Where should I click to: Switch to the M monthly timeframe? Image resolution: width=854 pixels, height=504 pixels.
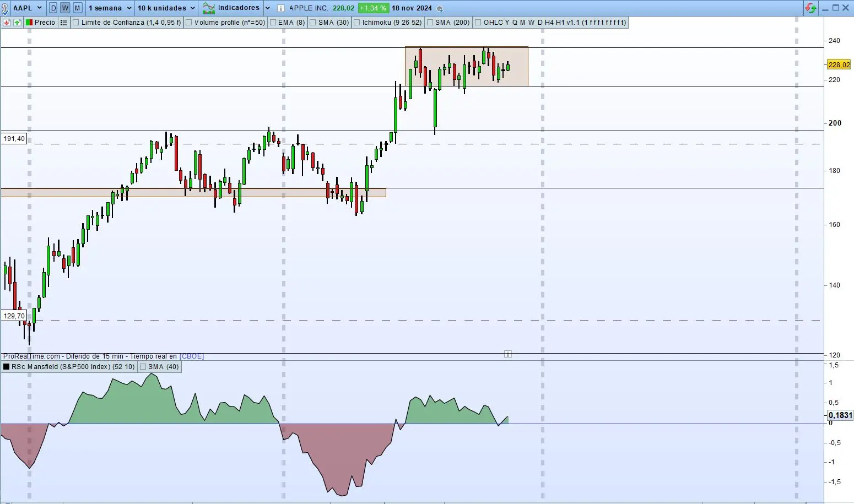pos(77,8)
